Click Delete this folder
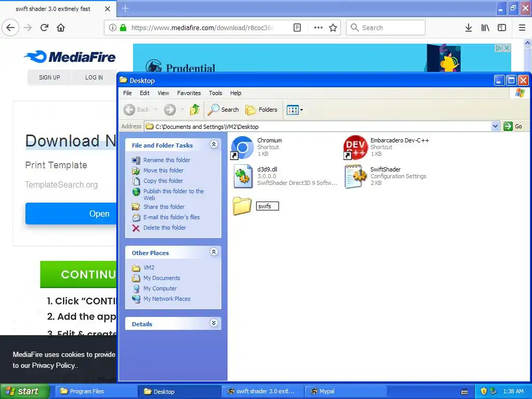532x399 pixels. click(165, 228)
